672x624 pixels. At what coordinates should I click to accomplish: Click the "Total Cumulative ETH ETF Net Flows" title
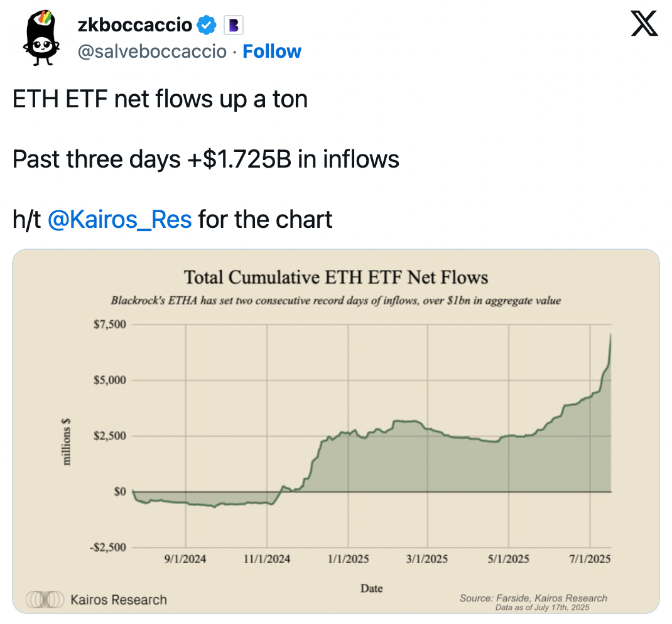(335, 277)
